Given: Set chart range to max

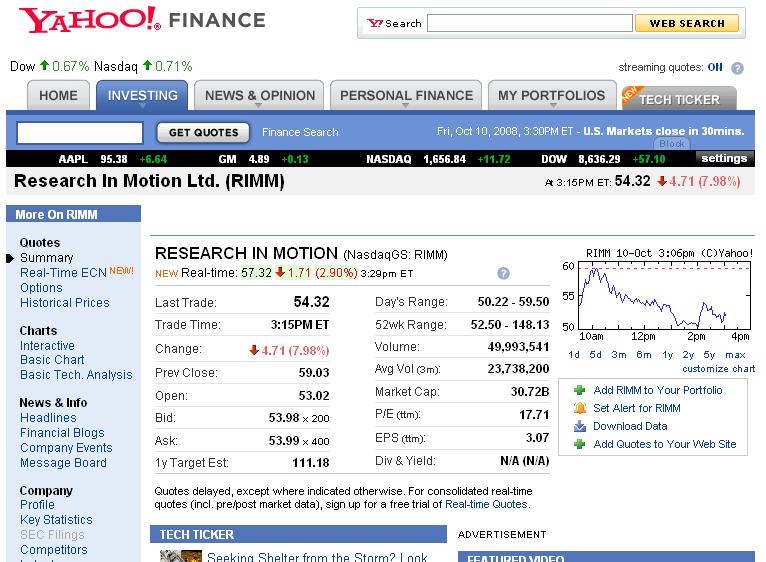Looking at the screenshot, I should click(x=735, y=355).
